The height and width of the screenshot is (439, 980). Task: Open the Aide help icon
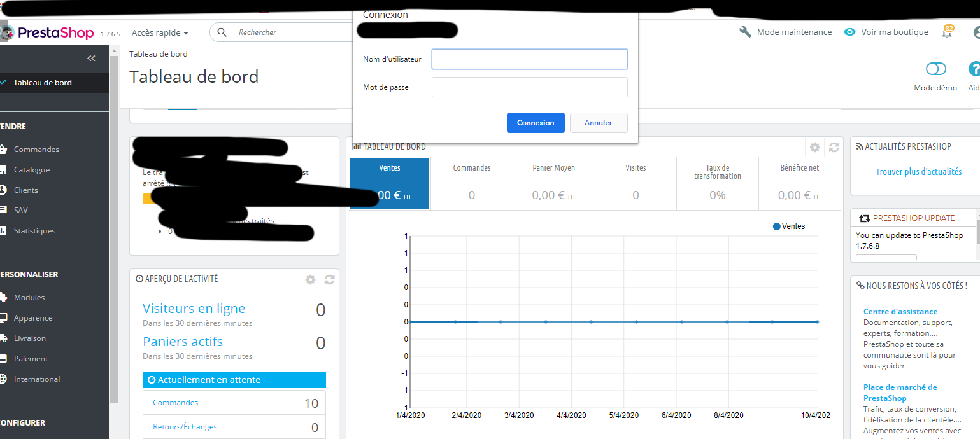(974, 69)
